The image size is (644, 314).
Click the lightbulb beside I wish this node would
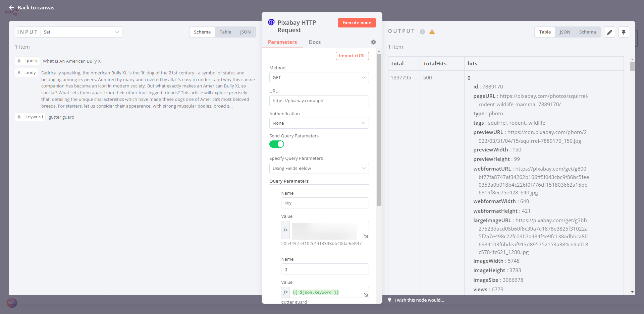[x=389, y=300]
